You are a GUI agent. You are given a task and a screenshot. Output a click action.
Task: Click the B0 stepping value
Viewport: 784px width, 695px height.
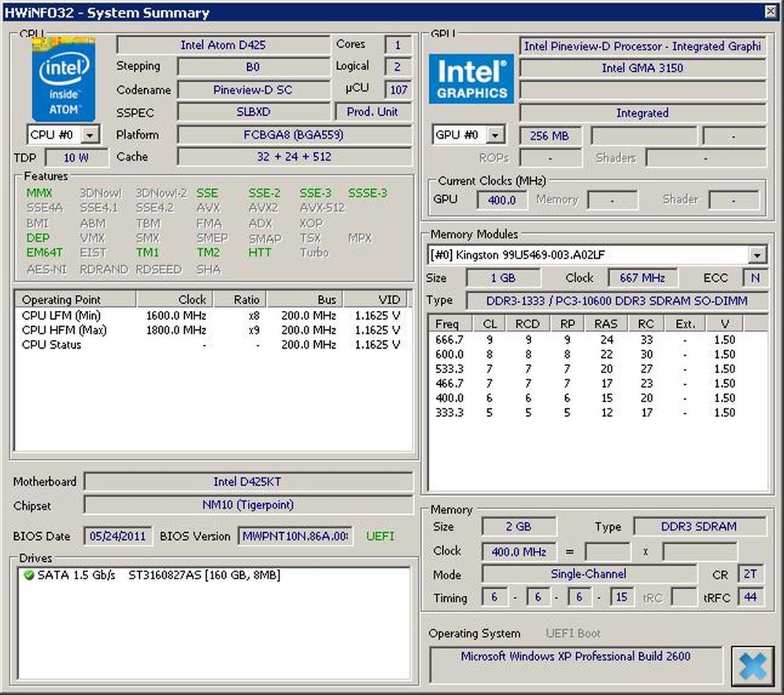[x=252, y=67]
